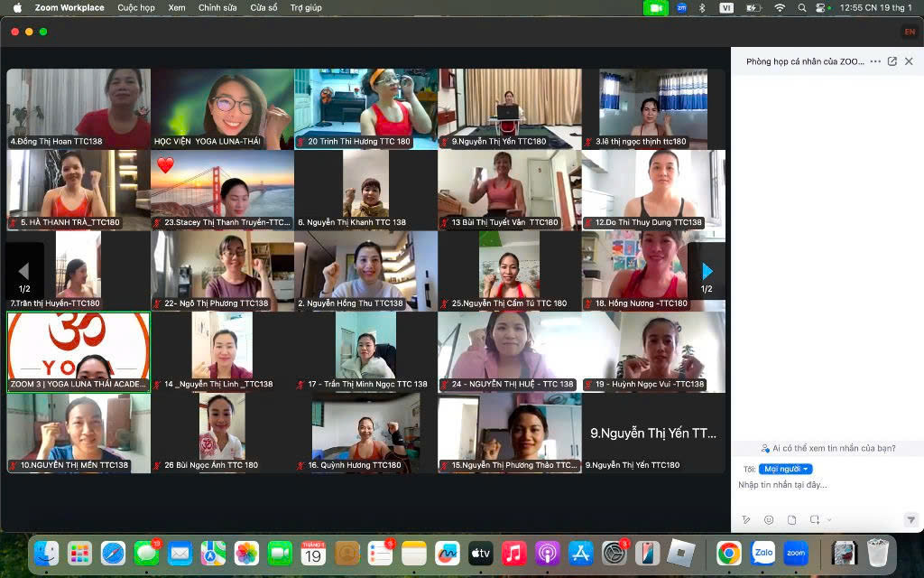Go to previous page of video gallery
This screenshot has width=924, height=578.
click(x=24, y=271)
